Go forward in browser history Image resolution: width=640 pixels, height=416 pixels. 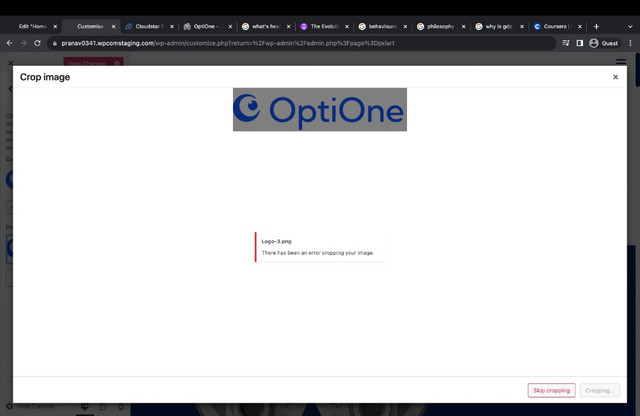[23, 43]
